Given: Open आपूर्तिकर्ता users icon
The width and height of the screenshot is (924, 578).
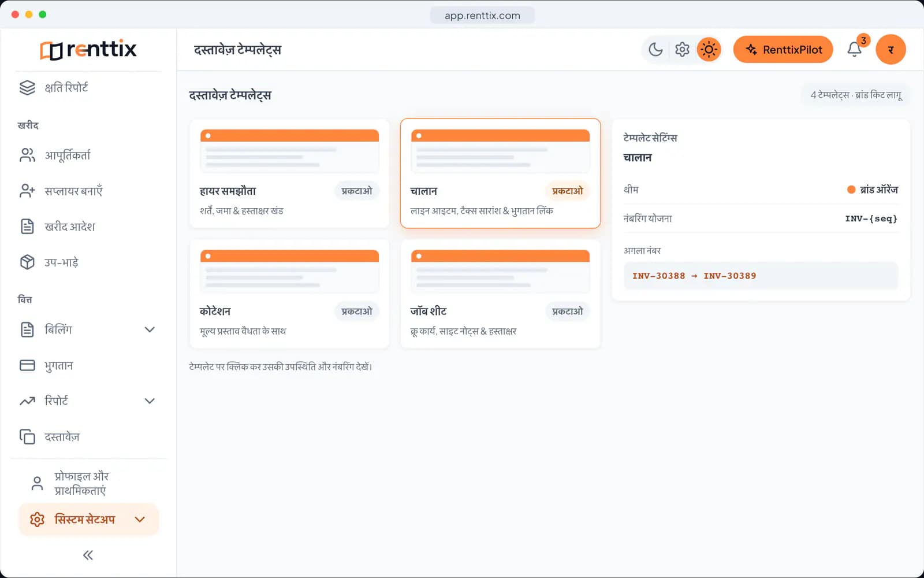Looking at the screenshot, I should coord(27,155).
